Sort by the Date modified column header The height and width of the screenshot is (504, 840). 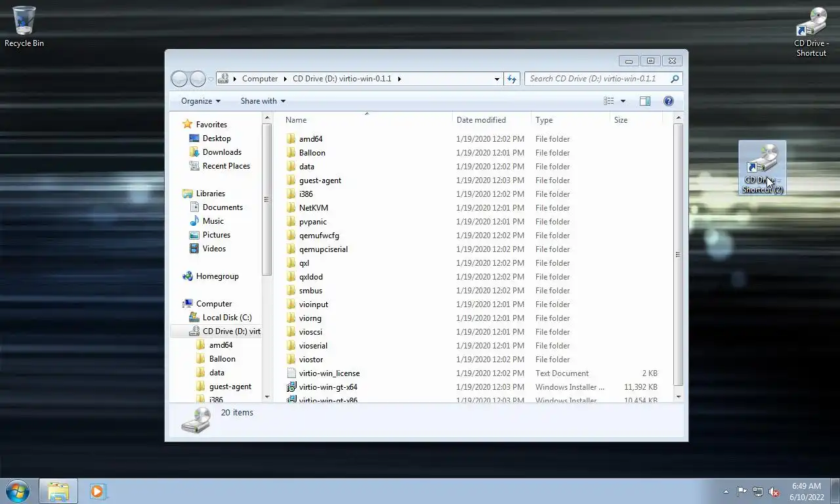click(x=492, y=120)
